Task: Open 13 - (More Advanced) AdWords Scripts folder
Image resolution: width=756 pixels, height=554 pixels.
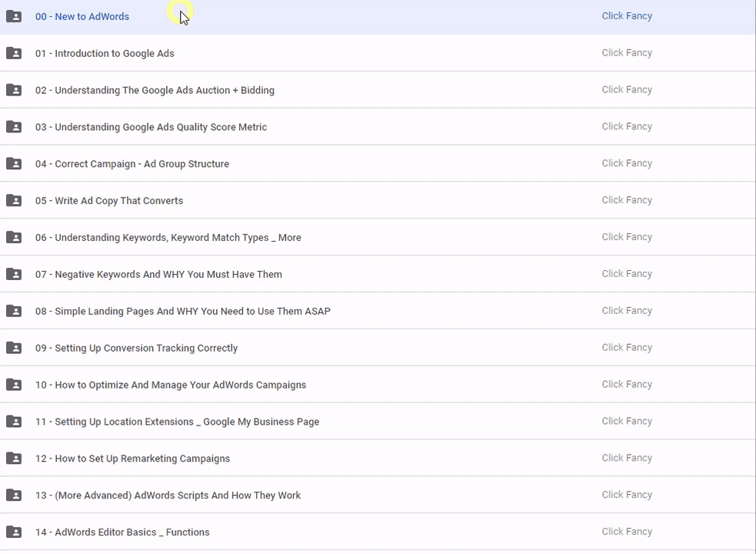Action: pyautogui.click(x=168, y=496)
